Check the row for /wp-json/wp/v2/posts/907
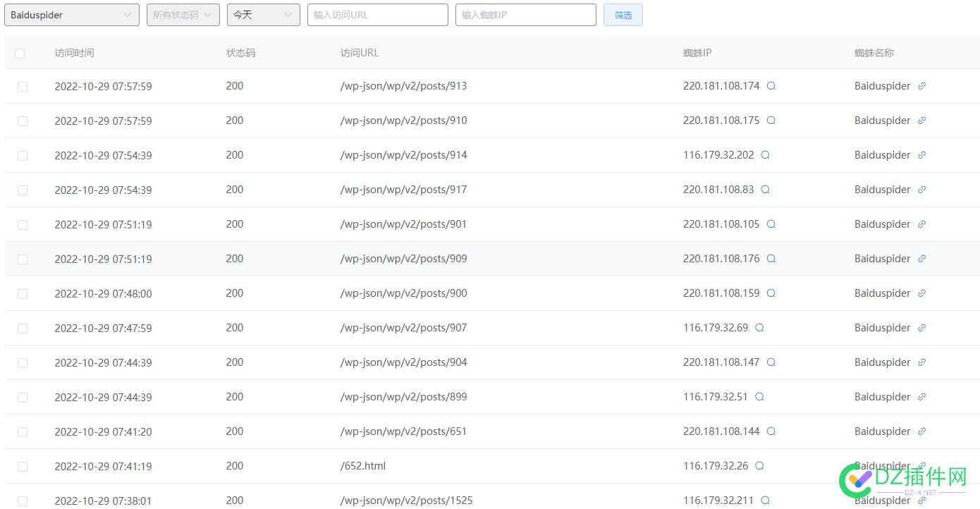The image size is (980, 509). click(x=23, y=329)
